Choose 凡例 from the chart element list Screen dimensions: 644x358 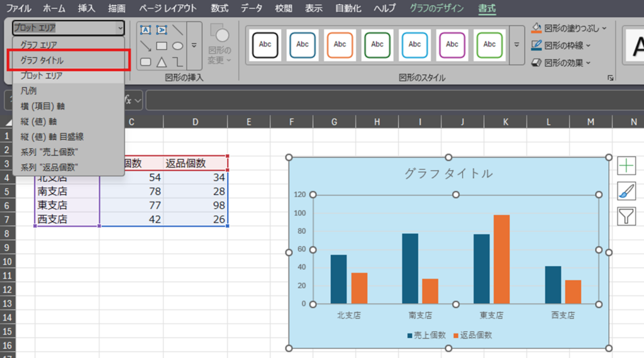29,91
